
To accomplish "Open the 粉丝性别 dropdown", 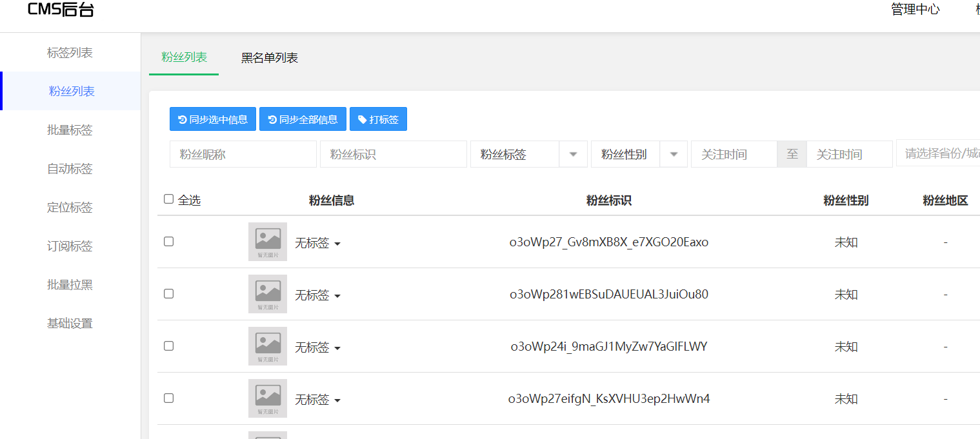I will point(639,154).
